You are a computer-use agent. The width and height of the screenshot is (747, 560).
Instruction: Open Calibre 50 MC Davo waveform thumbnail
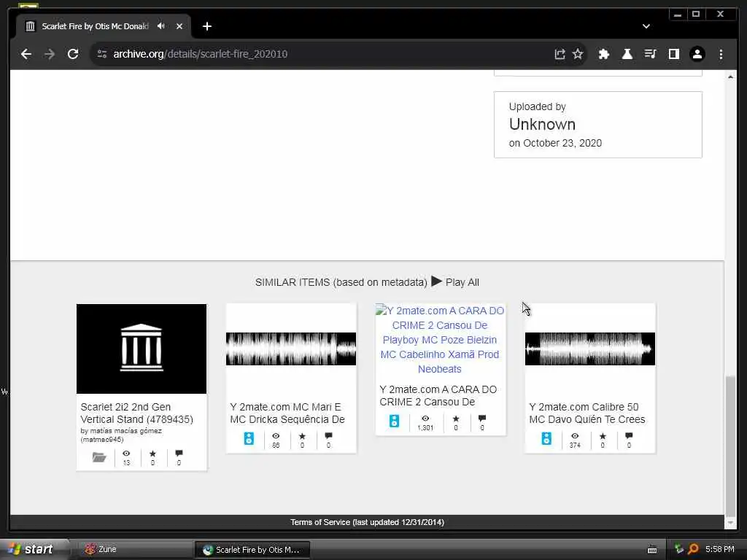(x=589, y=349)
